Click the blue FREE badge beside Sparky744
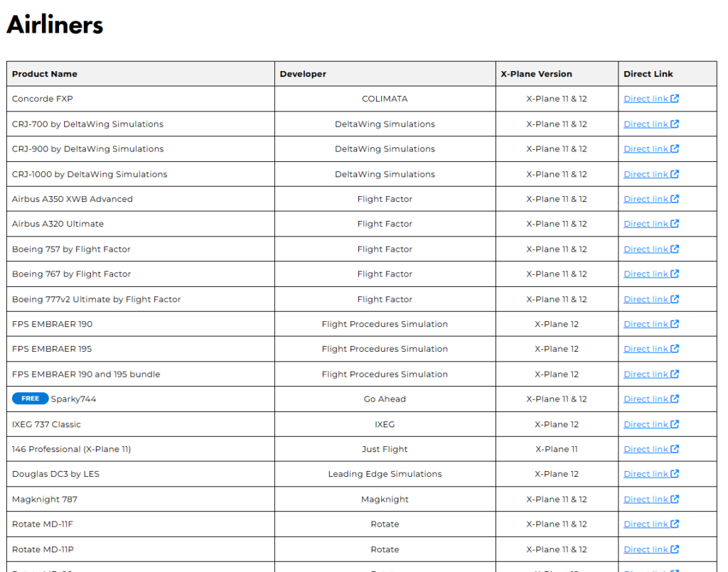This screenshot has height=572, width=728. 30,399
